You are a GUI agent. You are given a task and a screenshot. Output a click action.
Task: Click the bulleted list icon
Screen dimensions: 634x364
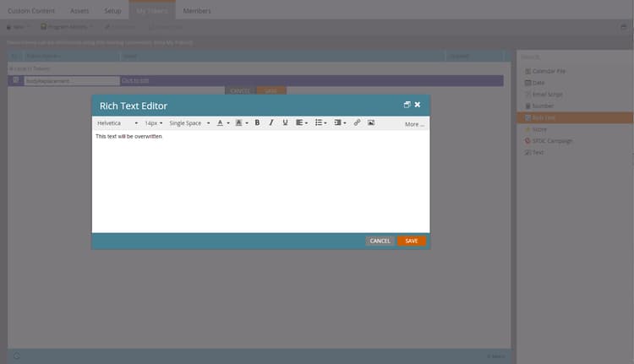(x=319, y=122)
